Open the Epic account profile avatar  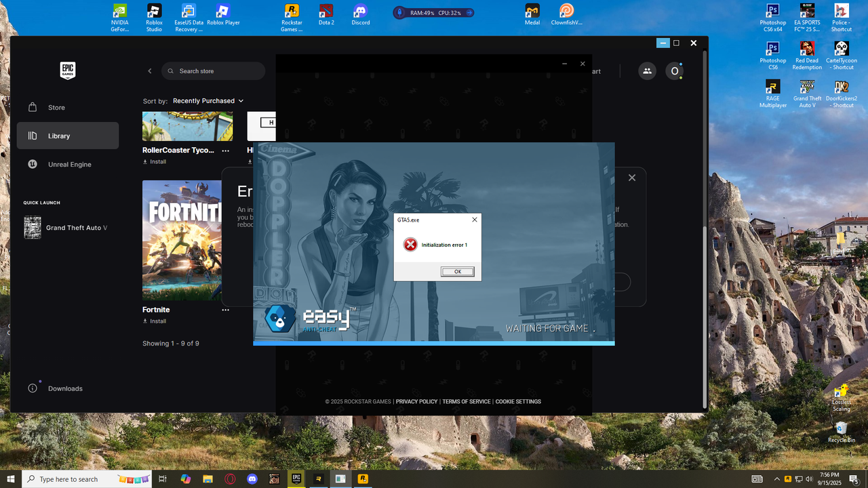674,71
